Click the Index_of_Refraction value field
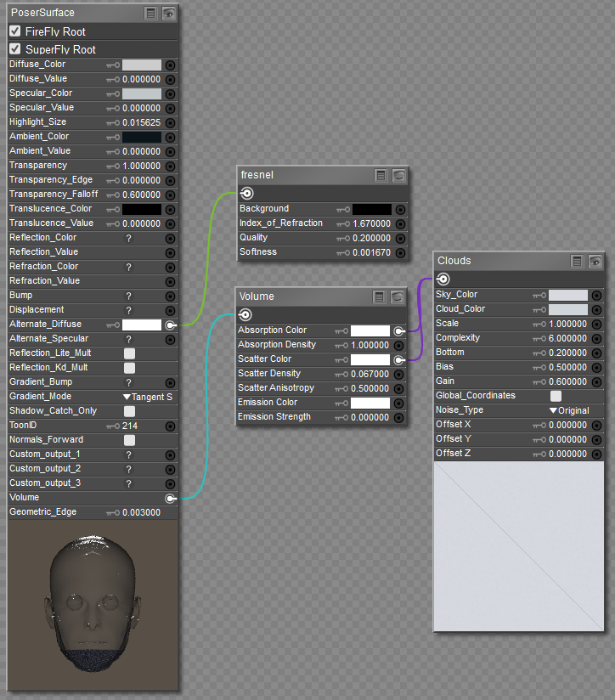Viewport: 615px width, 700px height. pos(371,223)
